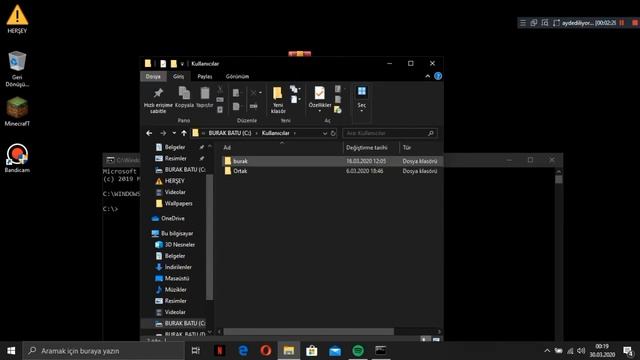640x360 pixels.
Task: Switch to the Giriş tab
Action: tap(178, 76)
